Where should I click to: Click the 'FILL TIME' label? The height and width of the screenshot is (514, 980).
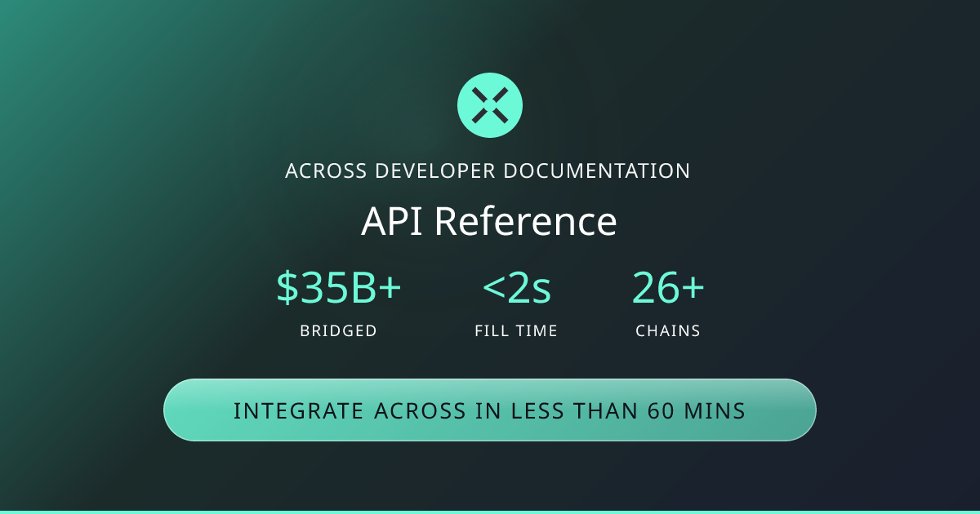(x=516, y=331)
